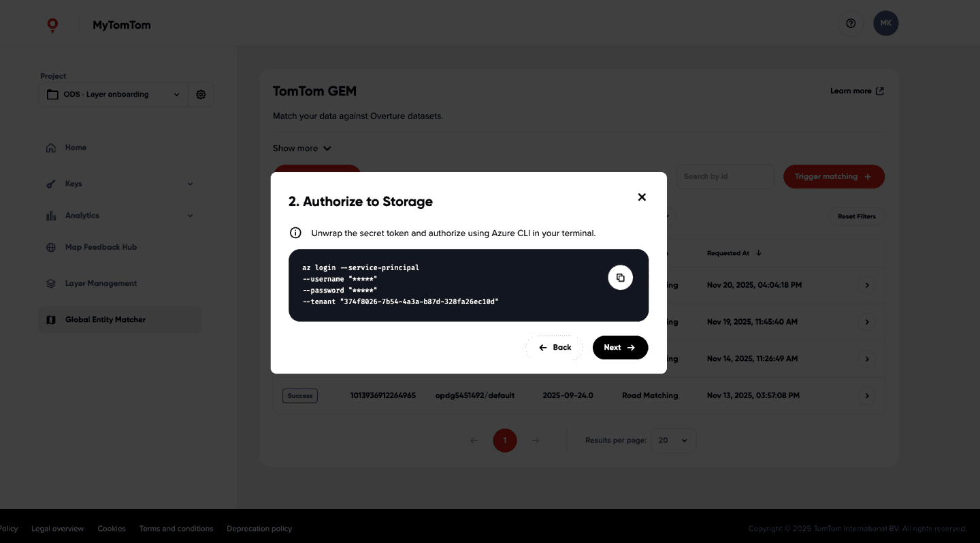Open the Learn more external link
Screen dimensions: 980x543
[856, 91]
